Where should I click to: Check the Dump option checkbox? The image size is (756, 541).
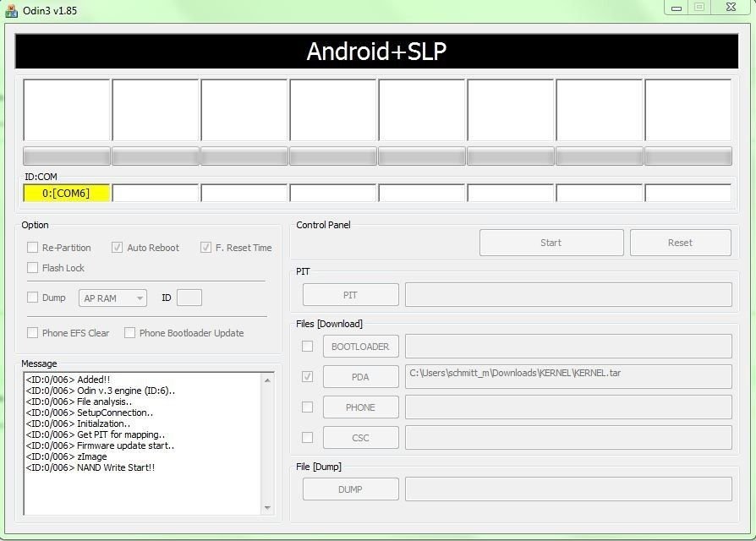pos(32,298)
